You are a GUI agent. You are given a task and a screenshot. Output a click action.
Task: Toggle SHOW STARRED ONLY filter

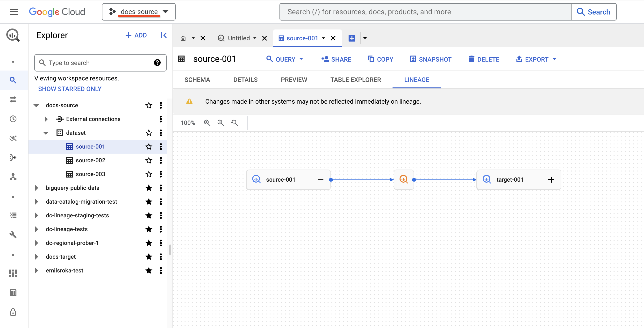click(70, 89)
